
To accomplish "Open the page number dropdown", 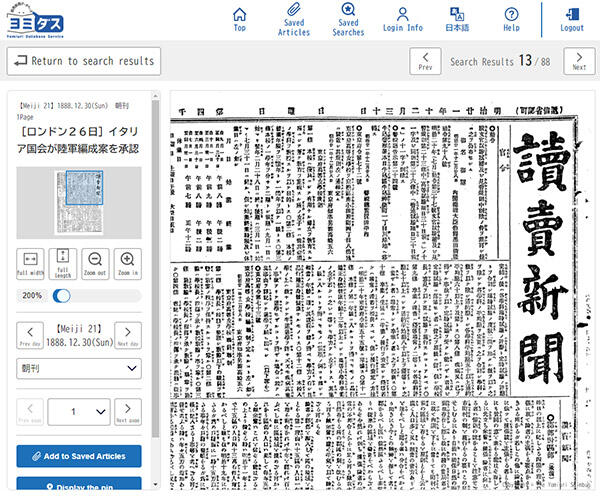I will [x=79, y=412].
